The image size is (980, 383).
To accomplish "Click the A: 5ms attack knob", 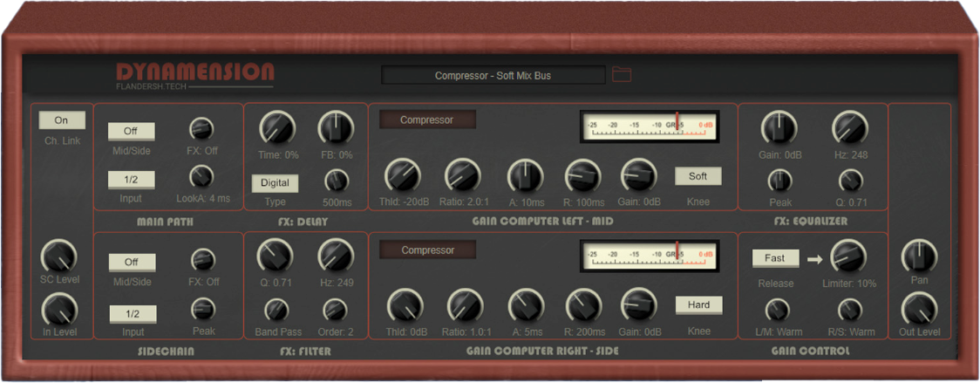I will pyautogui.click(x=527, y=305).
